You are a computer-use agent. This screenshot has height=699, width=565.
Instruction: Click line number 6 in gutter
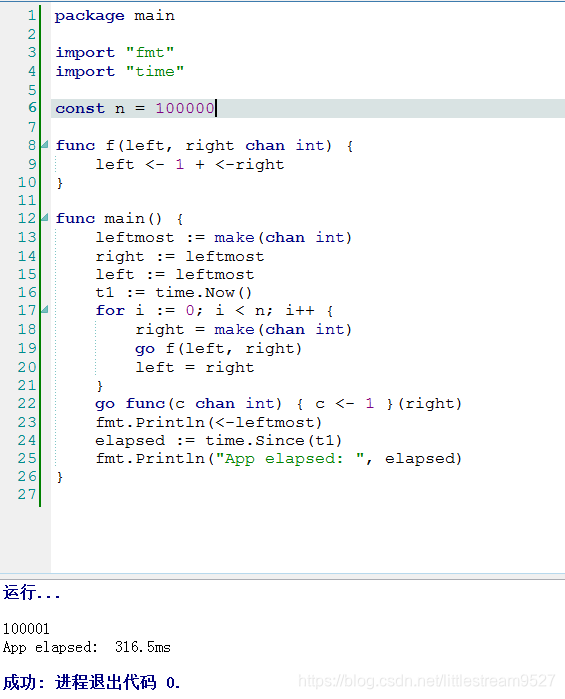click(33, 108)
